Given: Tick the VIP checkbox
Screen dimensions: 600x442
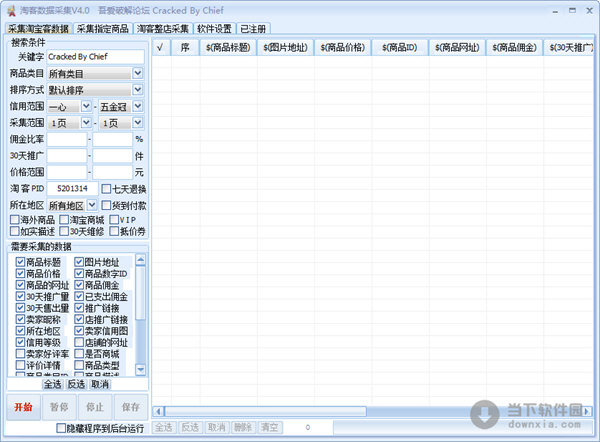Looking at the screenshot, I should tap(114, 220).
